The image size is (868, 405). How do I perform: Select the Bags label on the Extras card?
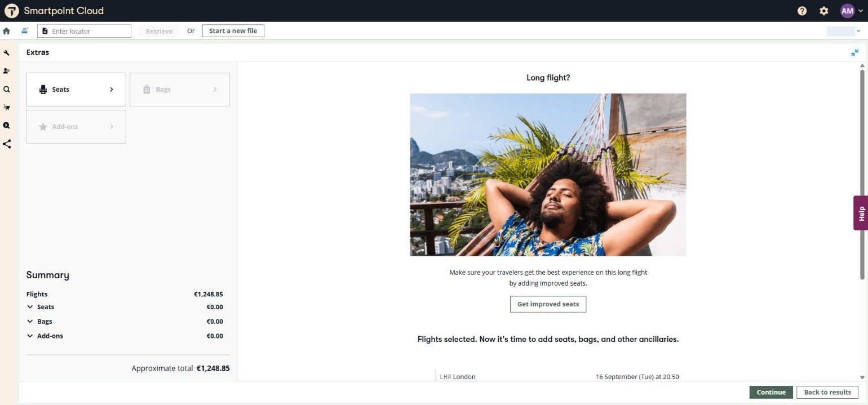tap(163, 90)
